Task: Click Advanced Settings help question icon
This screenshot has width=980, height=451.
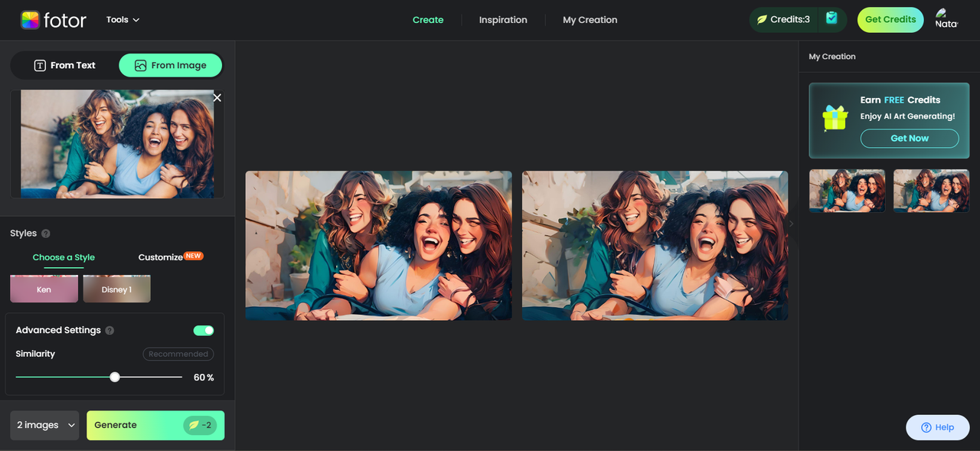Action: (x=109, y=331)
